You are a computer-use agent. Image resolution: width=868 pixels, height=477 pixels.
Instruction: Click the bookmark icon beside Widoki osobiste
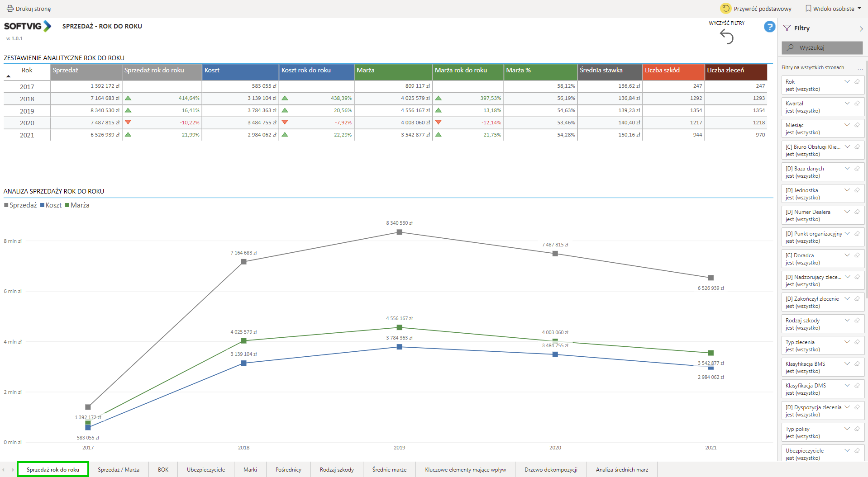click(x=808, y=9)
